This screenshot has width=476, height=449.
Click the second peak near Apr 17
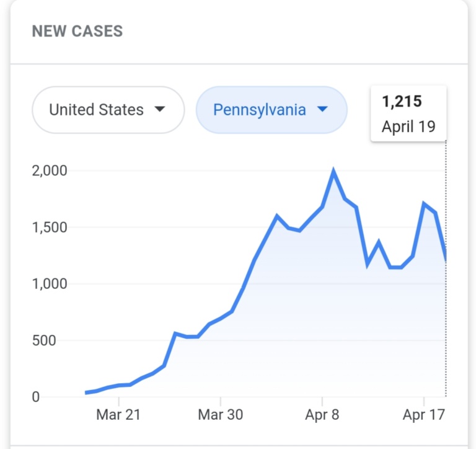[x=424, y=203]
